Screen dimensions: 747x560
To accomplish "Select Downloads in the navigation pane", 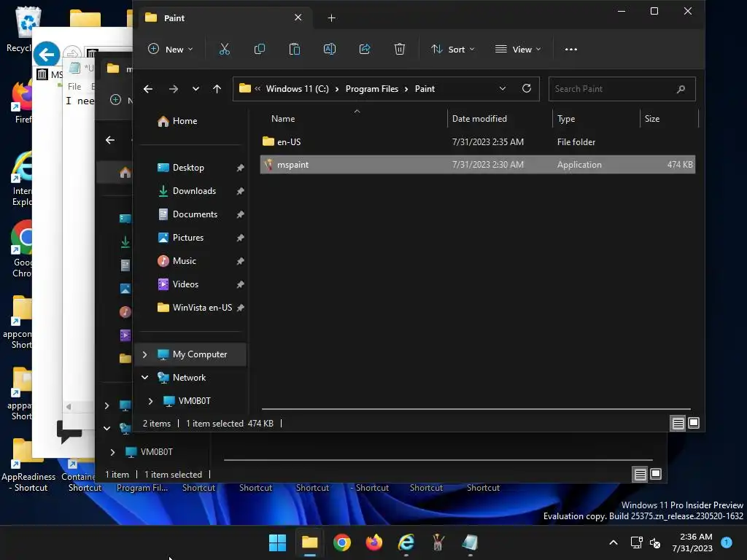I will pos(194,191).
